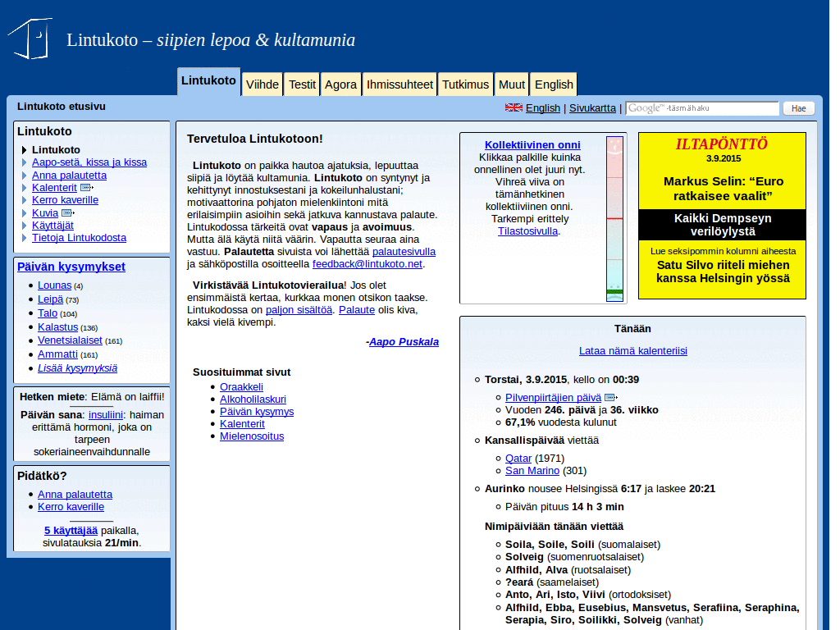Viewport: 840px width, 630px height.
Task: Click the Lintukoto door logo icon
Action: [30, 39]
